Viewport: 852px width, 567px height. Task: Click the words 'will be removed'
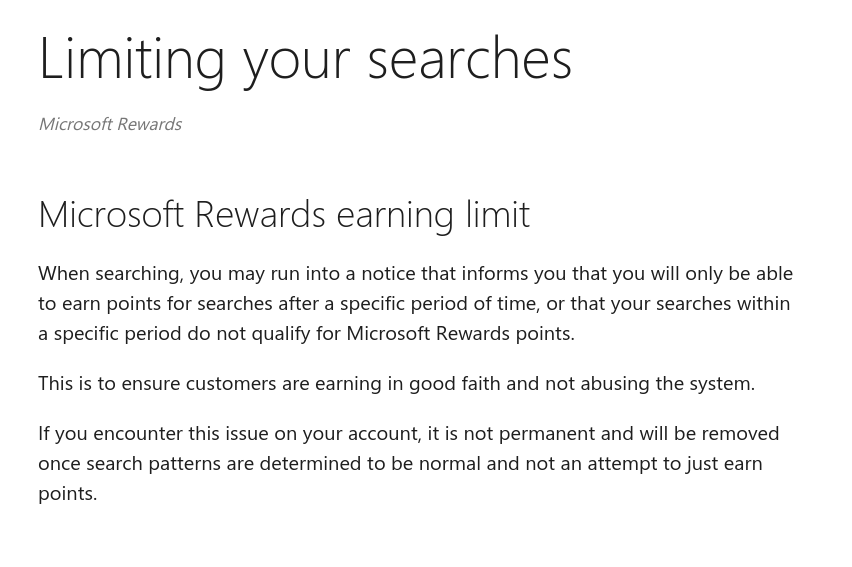click(x=710, y=434)
